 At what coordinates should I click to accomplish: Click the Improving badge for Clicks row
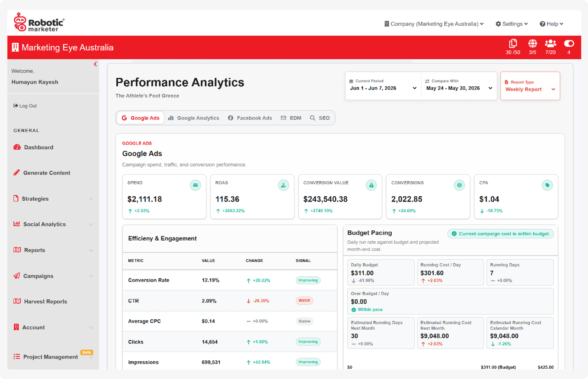308,342
